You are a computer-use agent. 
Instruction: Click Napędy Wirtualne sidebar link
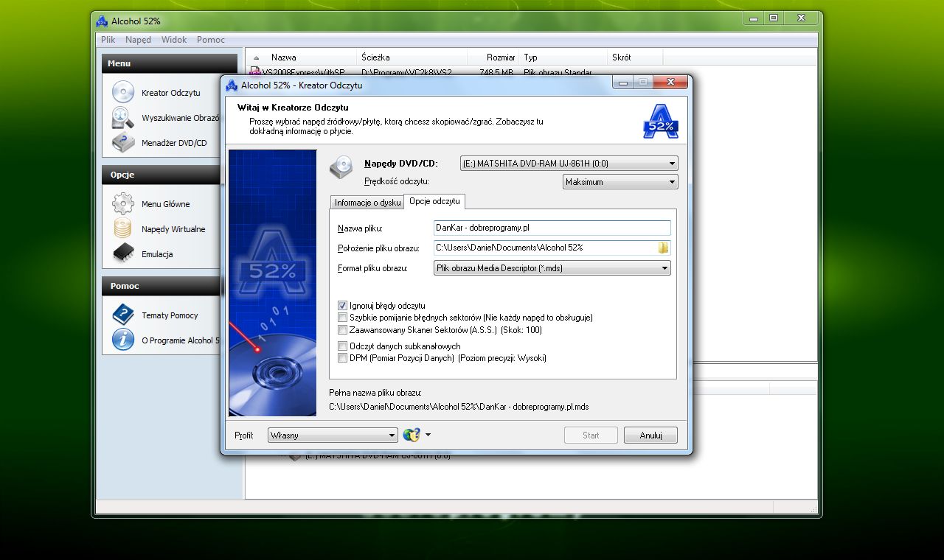(173, 229)
